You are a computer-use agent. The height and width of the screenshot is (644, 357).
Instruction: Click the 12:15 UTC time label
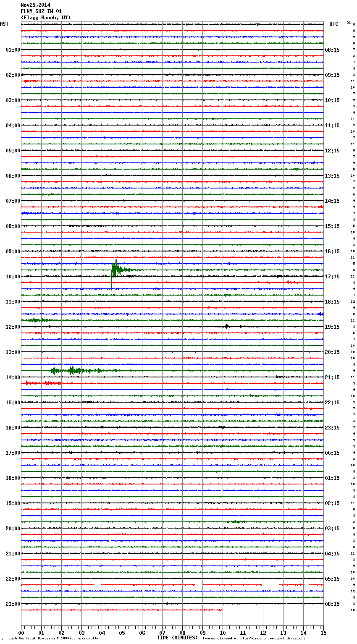point(332,151)
